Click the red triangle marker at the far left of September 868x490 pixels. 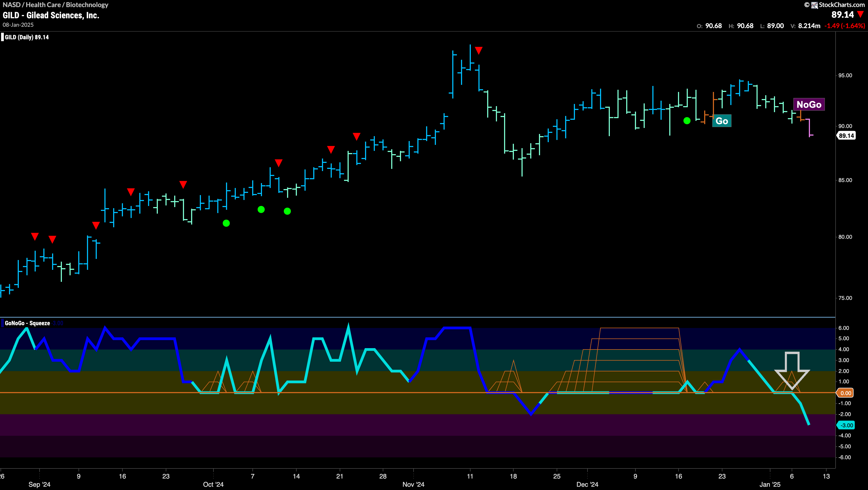pyautogui.click(x=35, y=236)
